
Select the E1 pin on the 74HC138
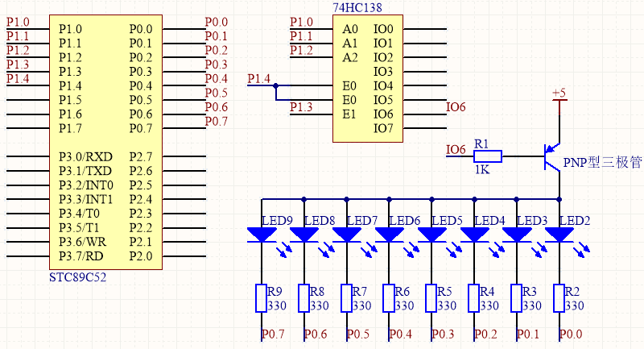(x=349, y=114)
